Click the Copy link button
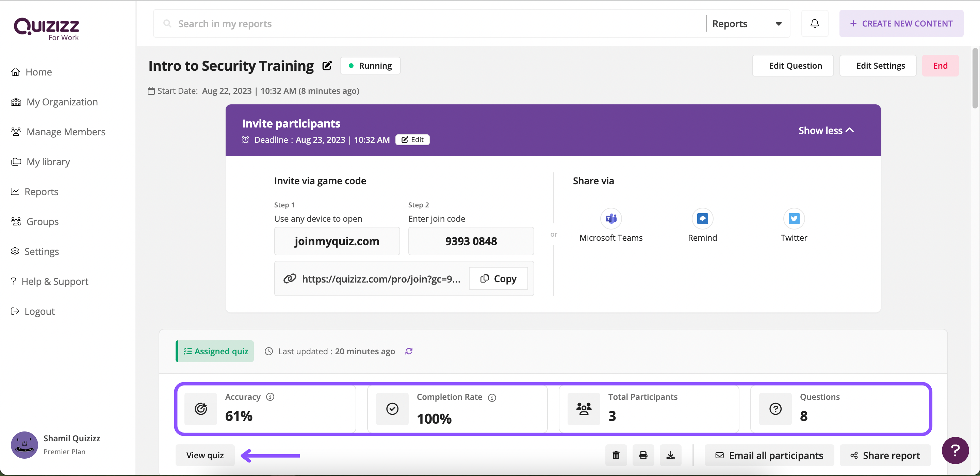The image size is (980, 476). (x=498, y=278)
